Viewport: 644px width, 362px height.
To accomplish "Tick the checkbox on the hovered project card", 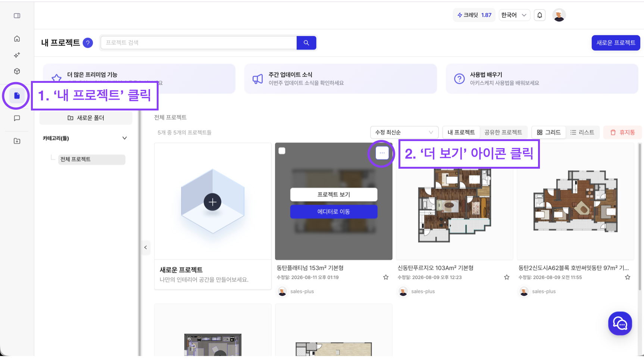I will point(282,151).
